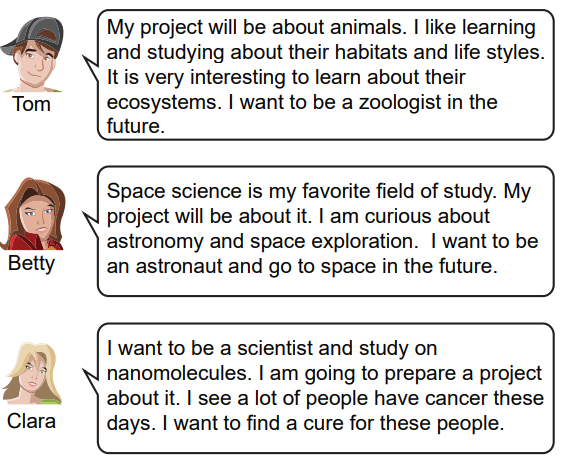Click Tom's avatar with backwards cap
Viewport: 561px width, 460px height.
click(32, 54)
